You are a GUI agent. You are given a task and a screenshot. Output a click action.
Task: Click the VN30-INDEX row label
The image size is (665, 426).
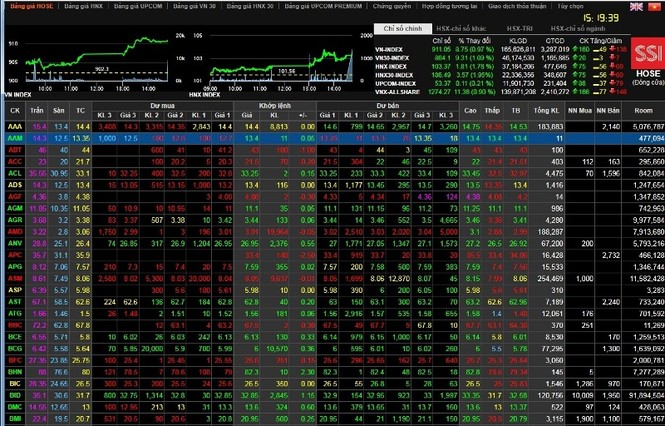pos(392,58)
